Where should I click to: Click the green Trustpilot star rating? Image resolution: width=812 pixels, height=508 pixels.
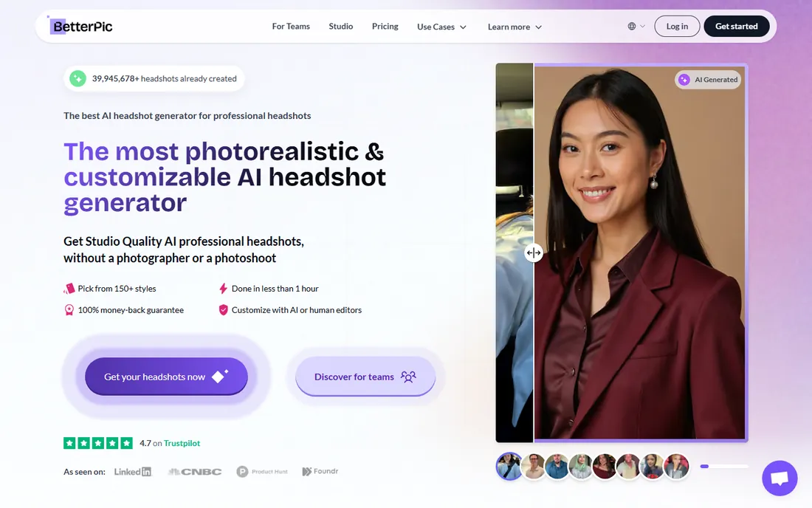(98, 443)
